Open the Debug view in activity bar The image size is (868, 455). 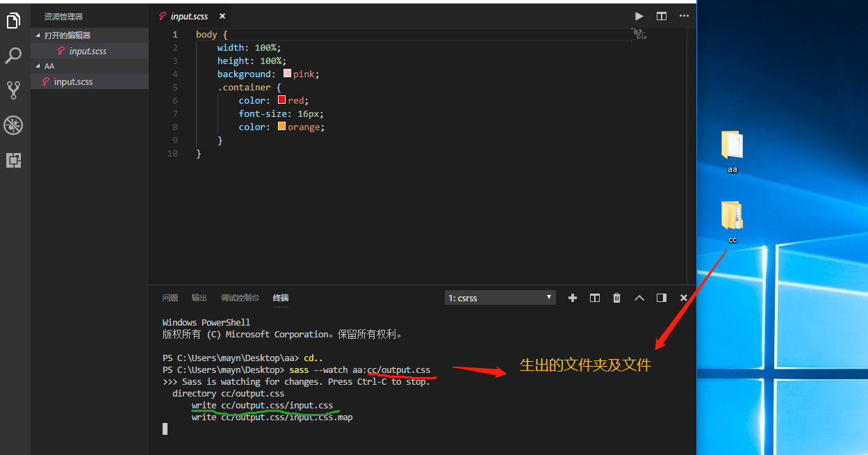14,125
